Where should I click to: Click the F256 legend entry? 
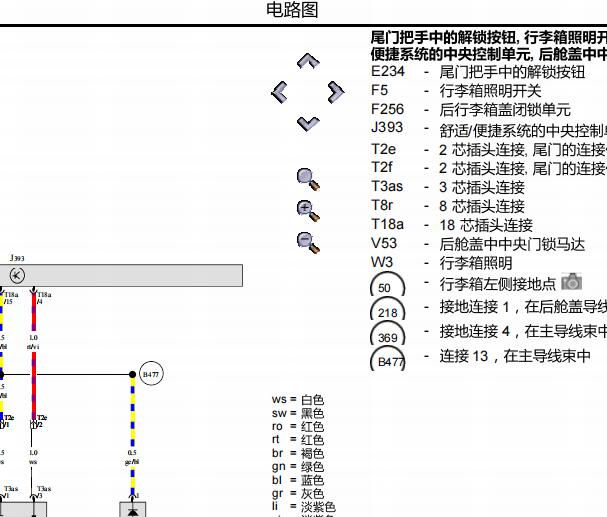[x=470, y=110]
